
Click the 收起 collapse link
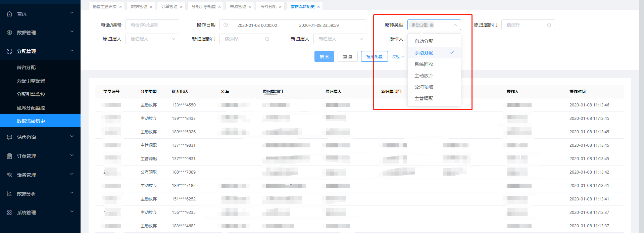click(398, 57)
